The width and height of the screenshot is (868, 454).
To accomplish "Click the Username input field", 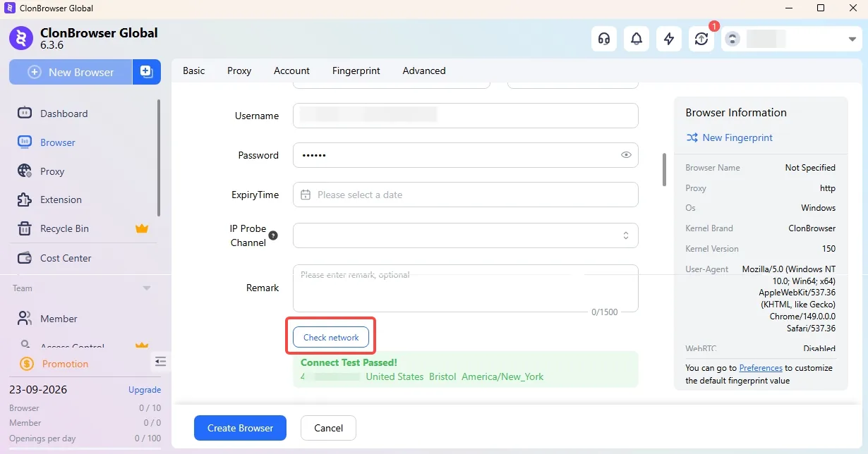I will click(x=466, y=116).
